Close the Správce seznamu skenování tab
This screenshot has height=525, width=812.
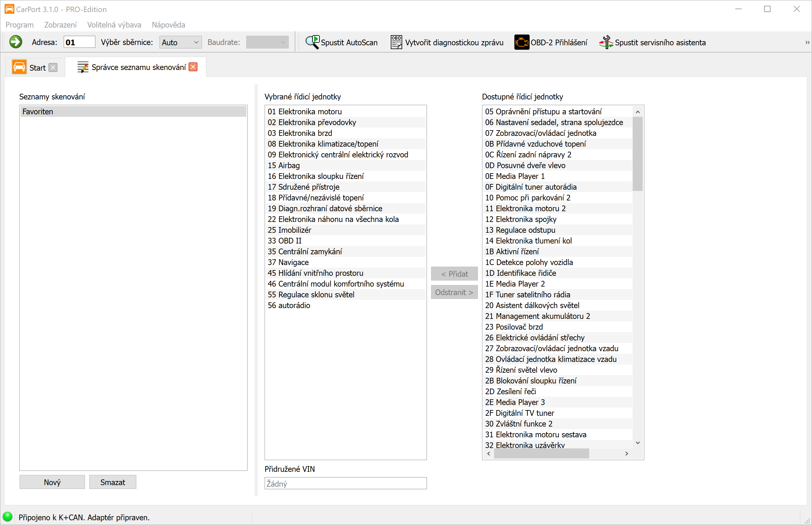pos(193,67)
